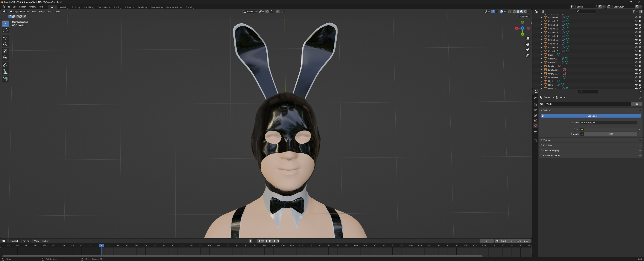Switch to the Sculpting workspace tab

tap(76, 7)
